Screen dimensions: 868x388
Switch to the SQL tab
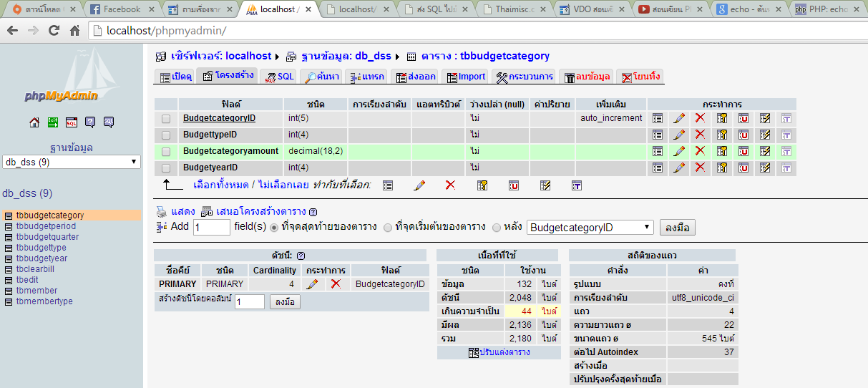[278, 77]
